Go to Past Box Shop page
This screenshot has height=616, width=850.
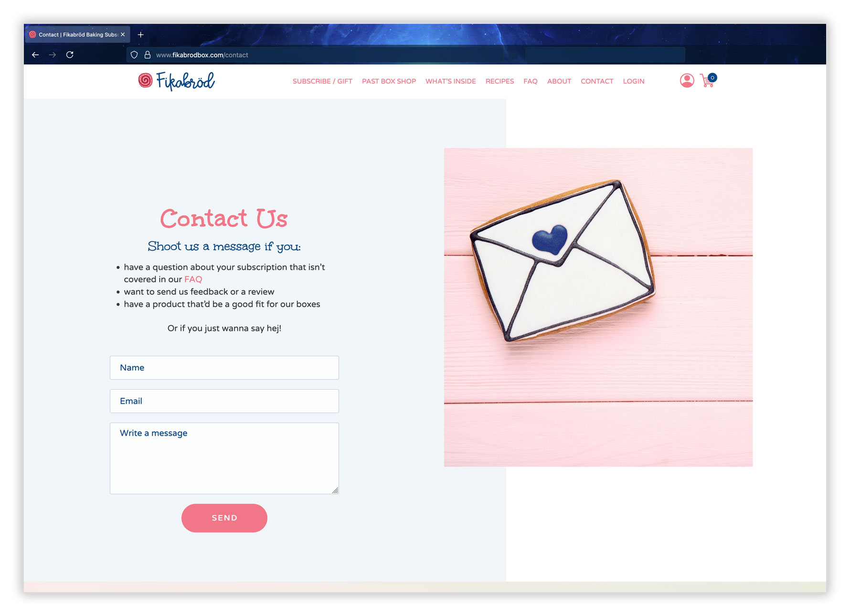(389, 81)
